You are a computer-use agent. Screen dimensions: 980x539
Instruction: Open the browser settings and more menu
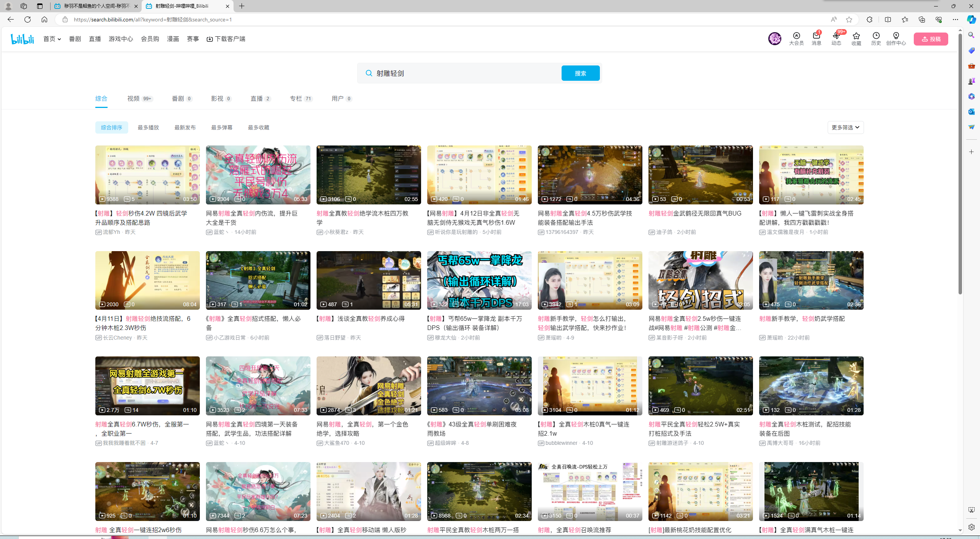tap(955, 20)
